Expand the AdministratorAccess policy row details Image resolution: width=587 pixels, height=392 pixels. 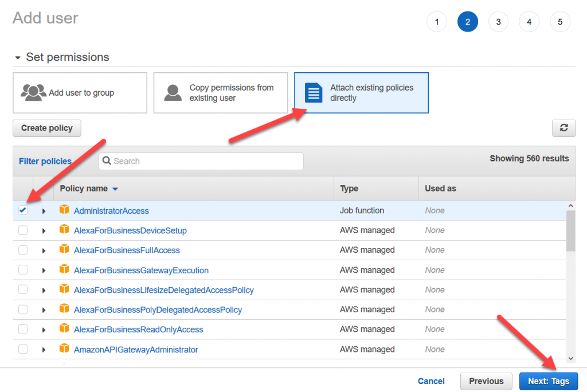tap(44, 211)
